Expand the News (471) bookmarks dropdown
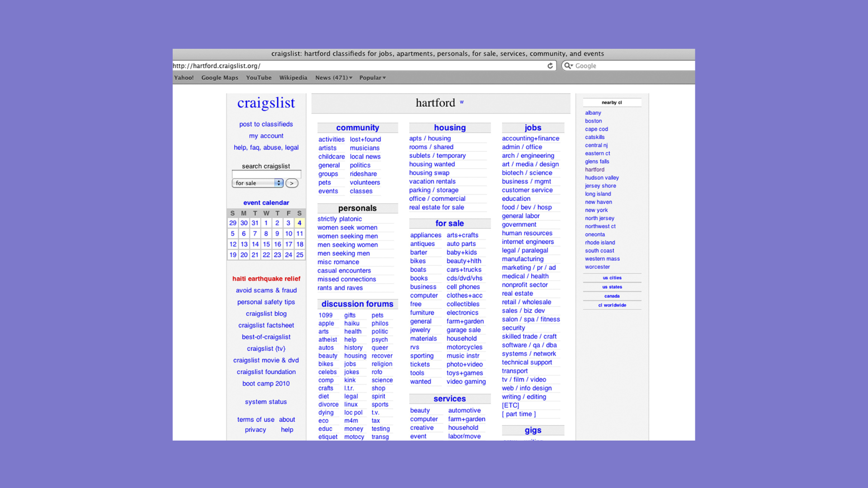This screenshot has height=488, width=868. tap(333, 77)
